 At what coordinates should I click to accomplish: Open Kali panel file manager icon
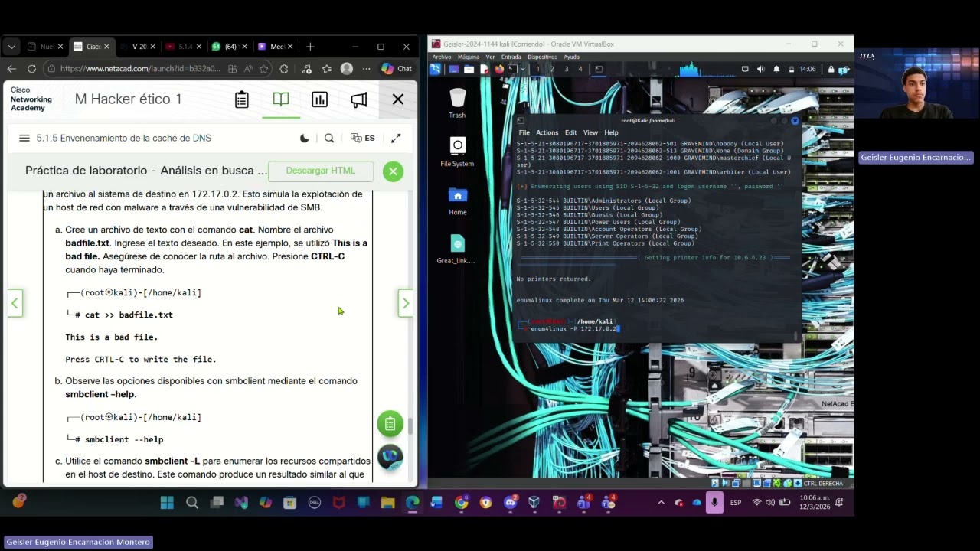click(469, 69)
